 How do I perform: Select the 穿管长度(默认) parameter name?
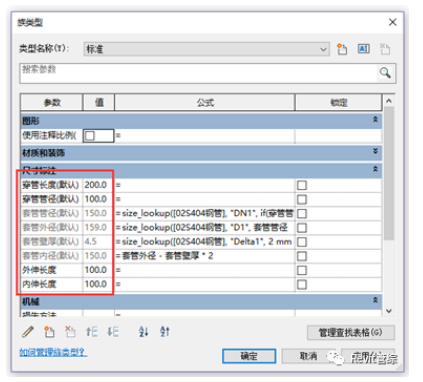tap(51, 185)
